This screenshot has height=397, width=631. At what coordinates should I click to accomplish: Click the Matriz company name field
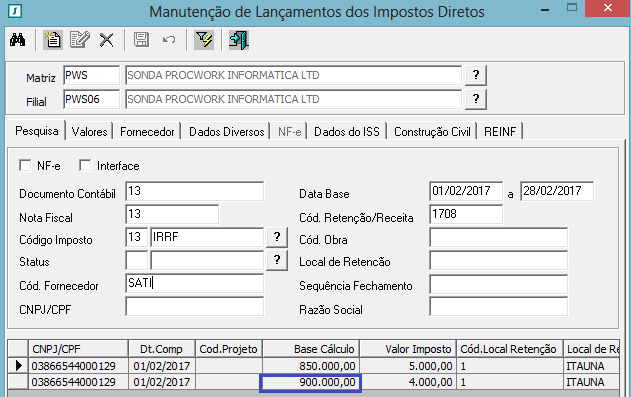pyautogui.click(x=293, y=75)
